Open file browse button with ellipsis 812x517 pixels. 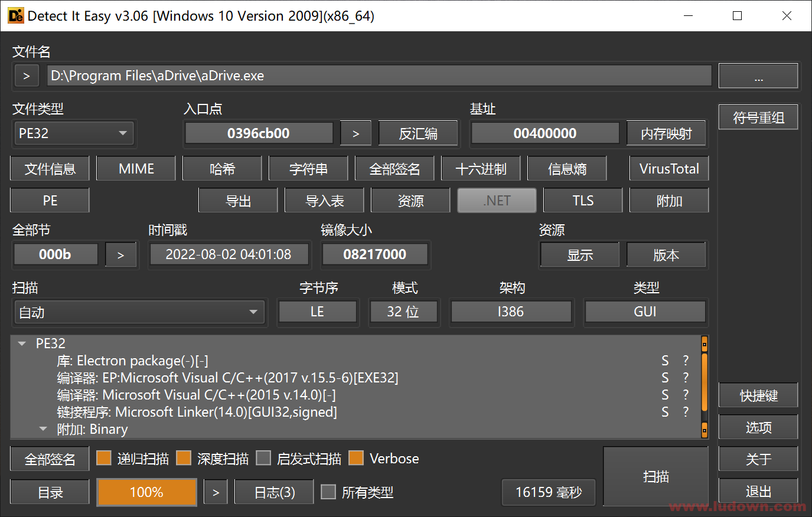click(758, 76)
